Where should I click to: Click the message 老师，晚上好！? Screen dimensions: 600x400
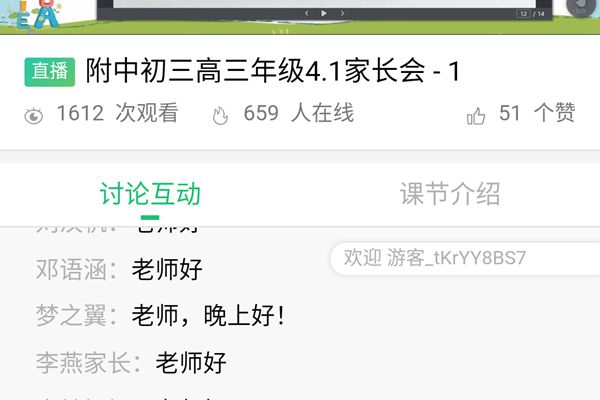[209, 316]
